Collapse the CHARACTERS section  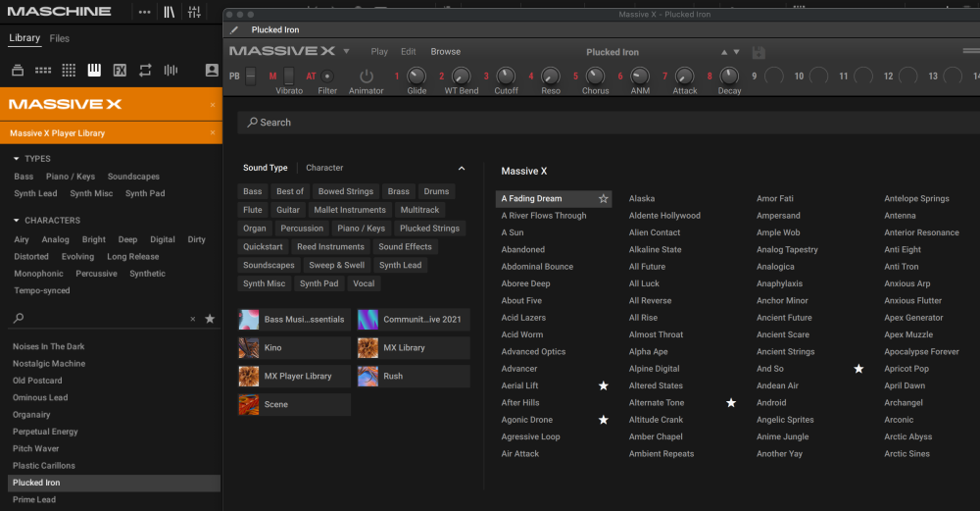pos(17,220)
